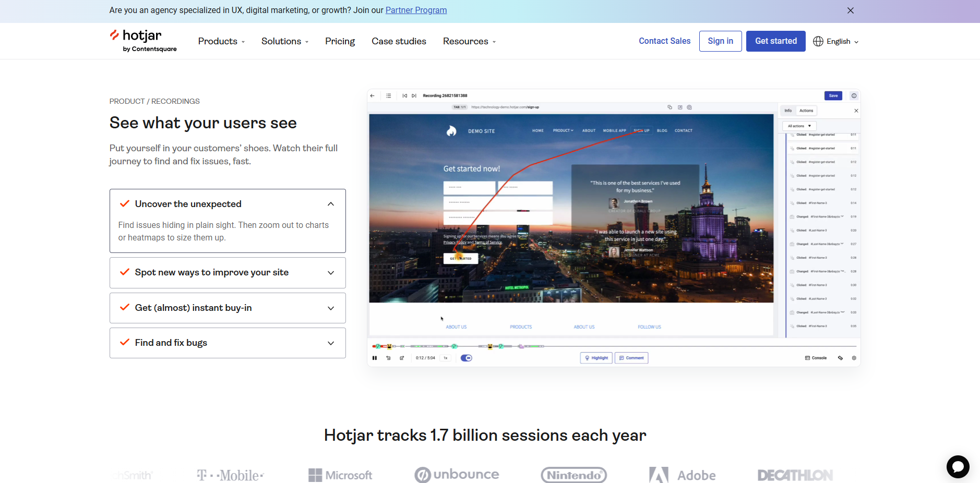Pause the recording playback
980x483 pixels.
(375, 358)
